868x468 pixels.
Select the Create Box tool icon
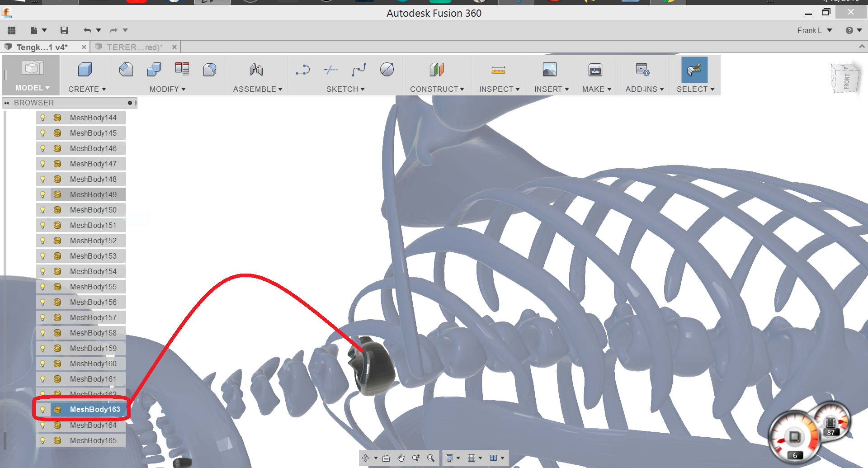pyautogui.click(x=85, y=70)
